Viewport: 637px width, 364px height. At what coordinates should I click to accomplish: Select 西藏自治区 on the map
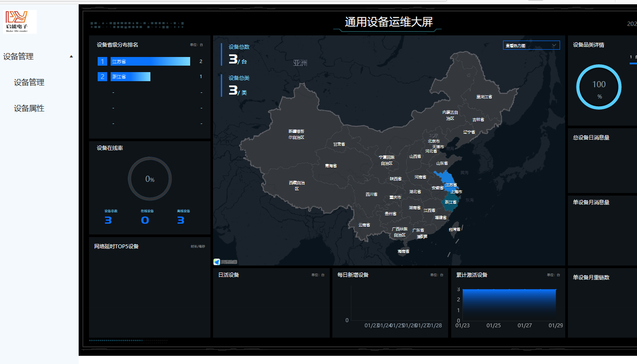pos(297,186)
